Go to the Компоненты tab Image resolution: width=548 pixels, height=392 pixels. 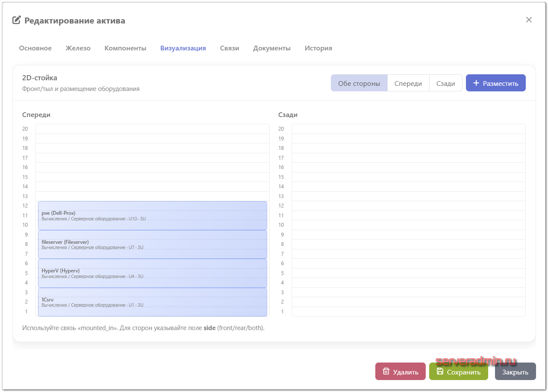tap(125, 48)
